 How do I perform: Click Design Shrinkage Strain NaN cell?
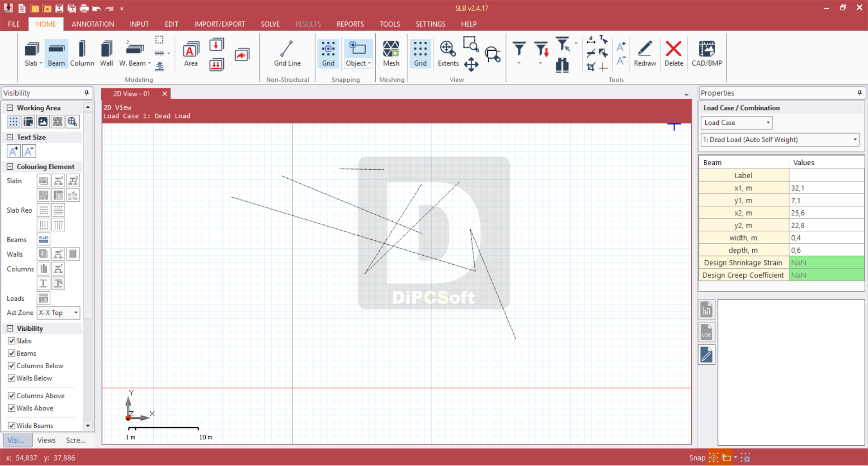pos(826,263)
